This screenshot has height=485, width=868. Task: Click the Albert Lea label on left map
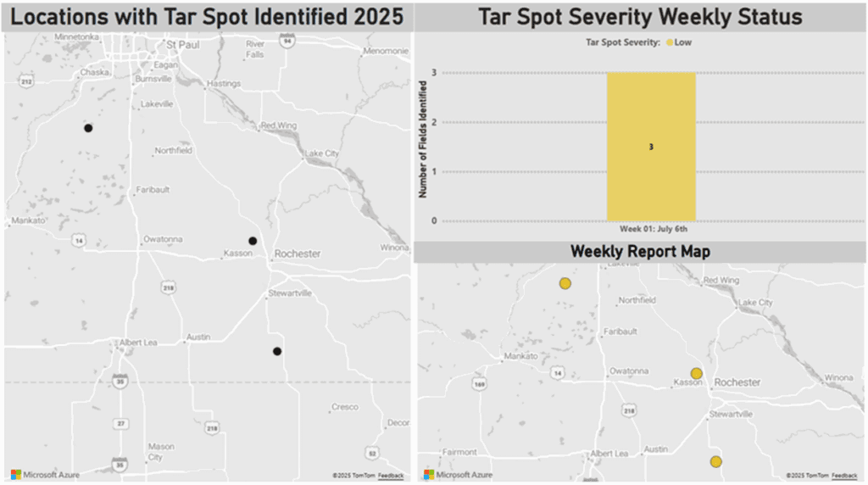pos(138,343)
